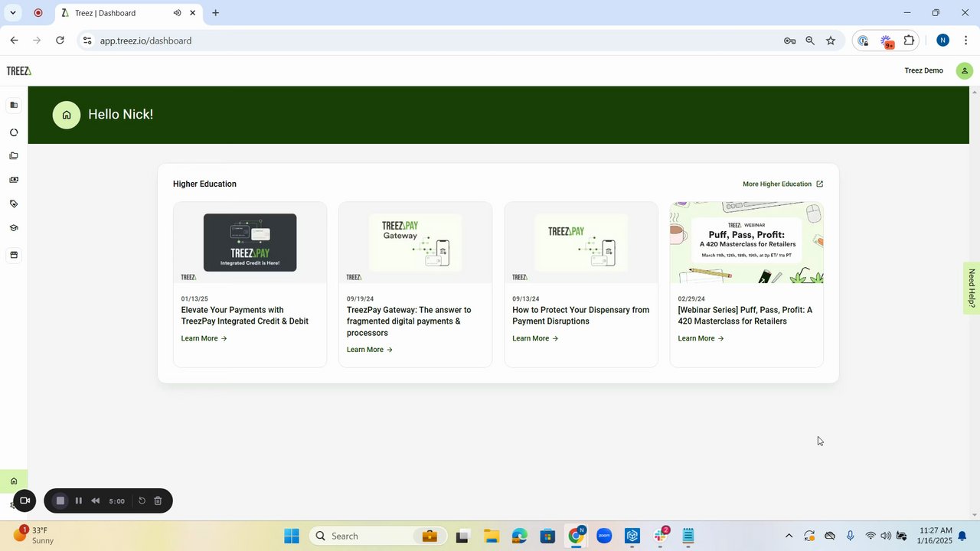This screenshot has width=980, height=551.
Task: Open the graduation cap education sidebar icon
Action: [x=14, y=228]
